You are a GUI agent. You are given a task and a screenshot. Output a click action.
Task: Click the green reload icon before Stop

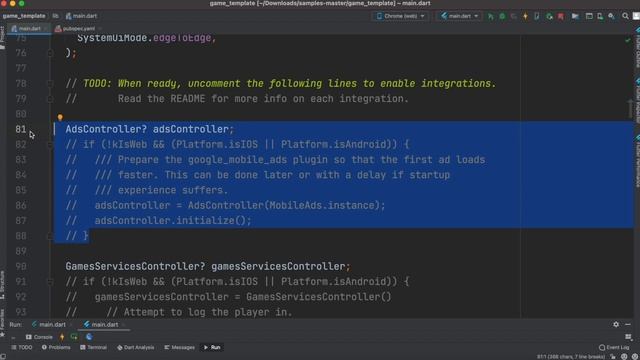point(549,16)
